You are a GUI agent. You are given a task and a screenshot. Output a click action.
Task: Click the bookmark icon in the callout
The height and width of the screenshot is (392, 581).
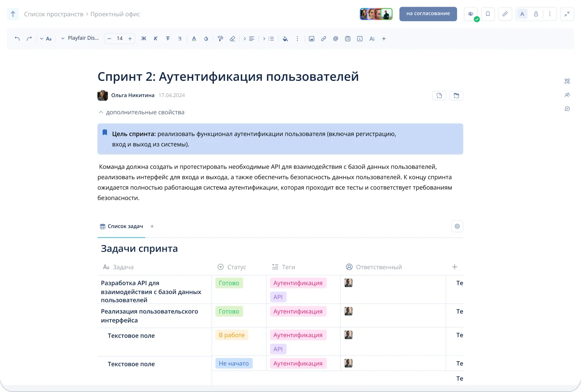(x=105, y=133)
